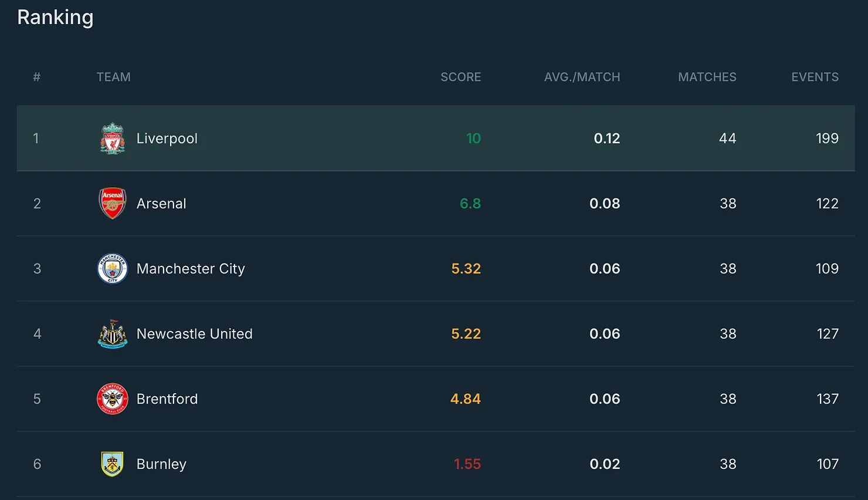Open the Arsenal team name
Image resolution: width=868 pixels, height=500 pixels.
[161, 204]
